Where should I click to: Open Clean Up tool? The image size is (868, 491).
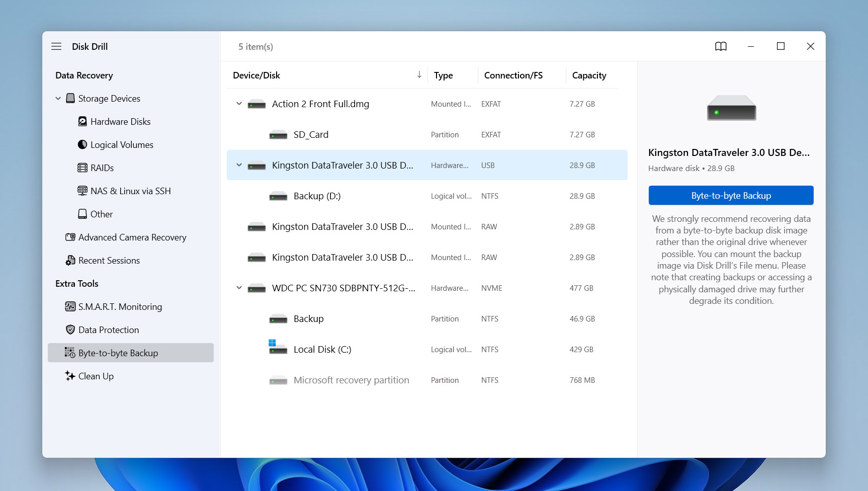tap(96, 376)
